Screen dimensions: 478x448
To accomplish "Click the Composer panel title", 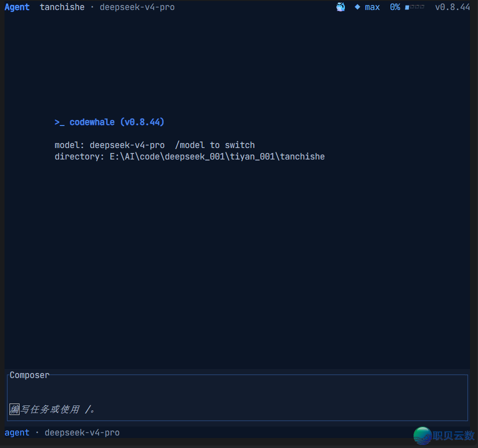I will click(x=30, y=375).
